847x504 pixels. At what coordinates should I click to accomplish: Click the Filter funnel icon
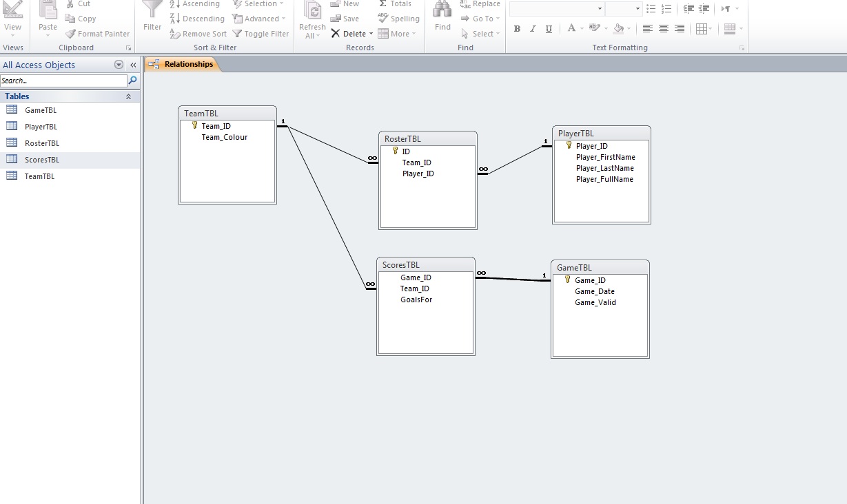click(152, 10)
